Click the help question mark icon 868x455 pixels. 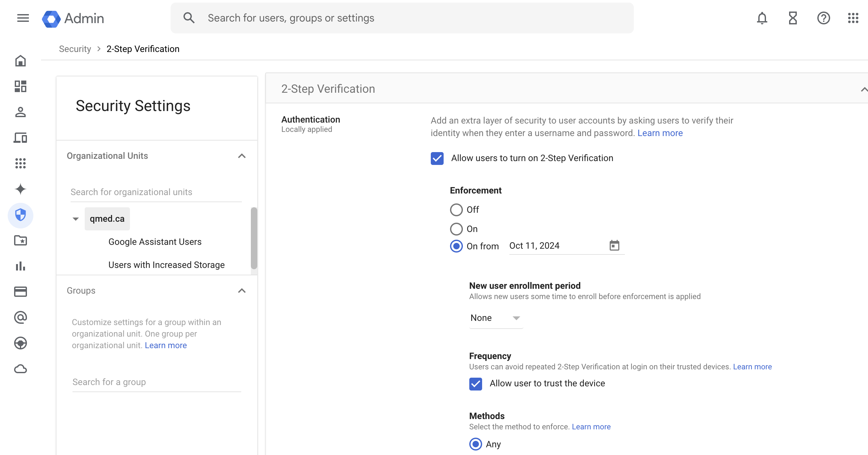823,18
